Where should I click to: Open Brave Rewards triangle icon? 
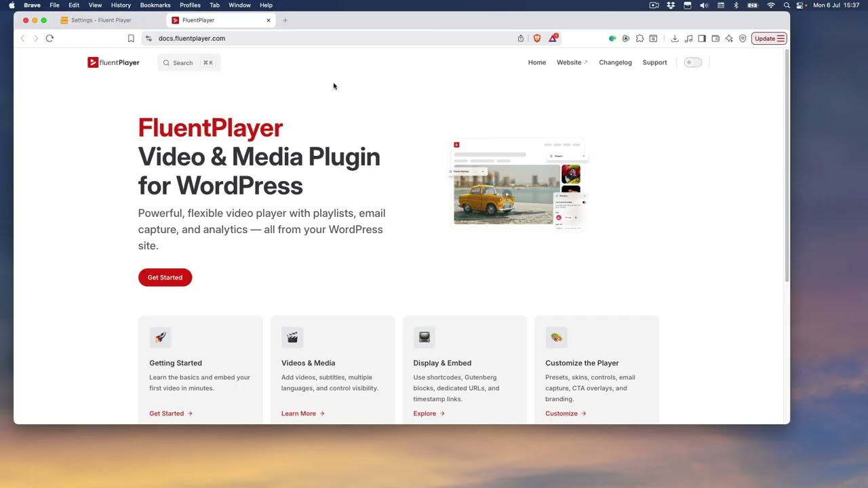[553, 38]
